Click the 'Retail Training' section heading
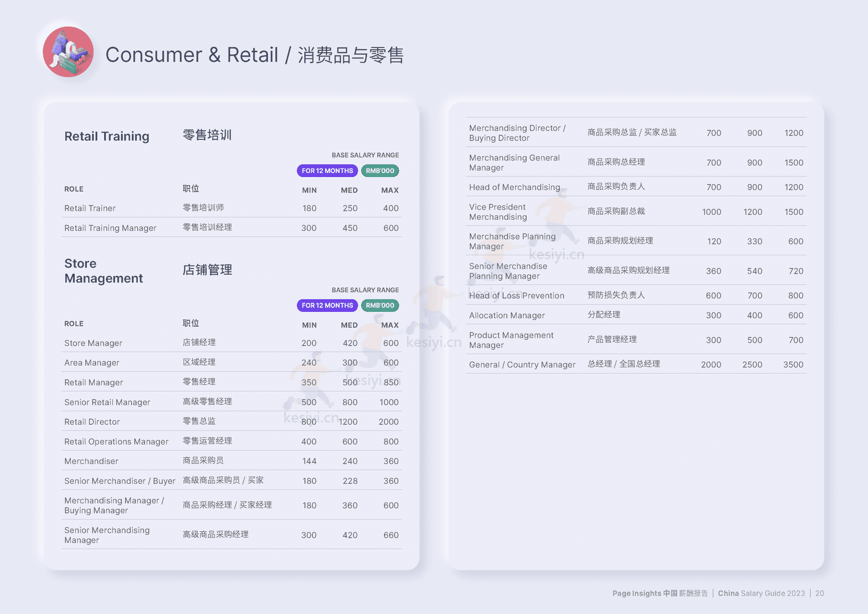Screen dimensions: 868x614 pyautogui.click(x=107, y=136)
